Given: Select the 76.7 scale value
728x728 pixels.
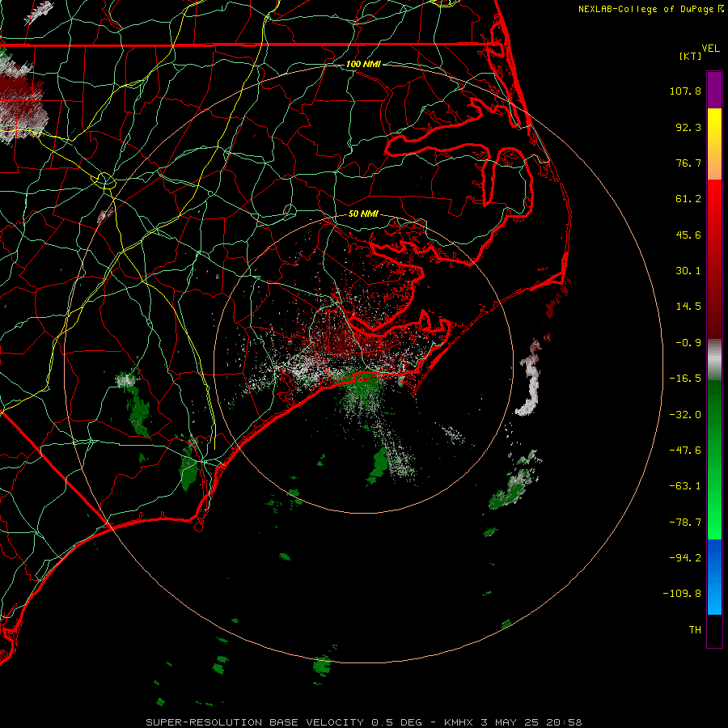Looking at the screenshot, I should click(688, 163).
